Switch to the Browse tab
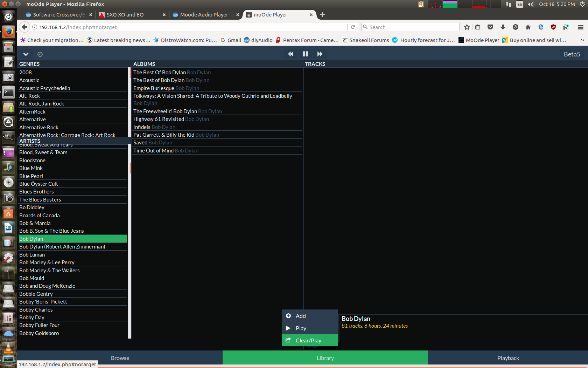The image size is (588, 368). pos(120,358)
